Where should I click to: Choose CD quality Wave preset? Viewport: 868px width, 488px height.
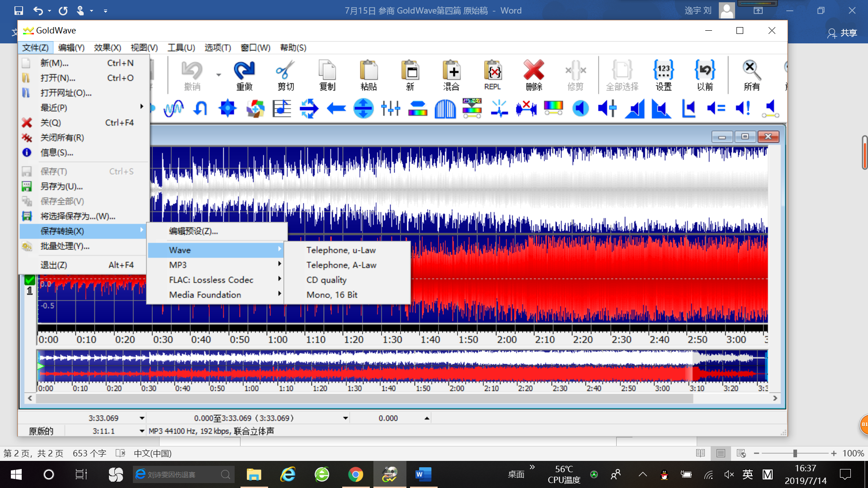[326, 280]
